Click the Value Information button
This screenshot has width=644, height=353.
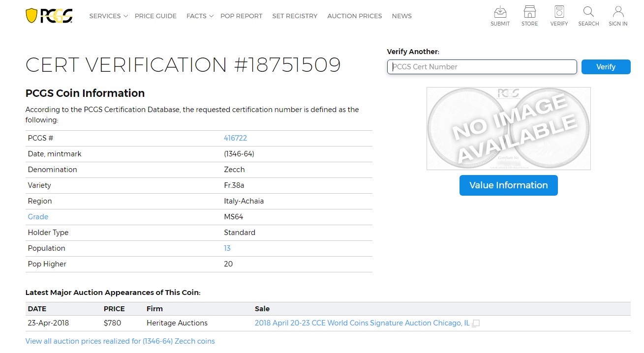pos(509,185)
